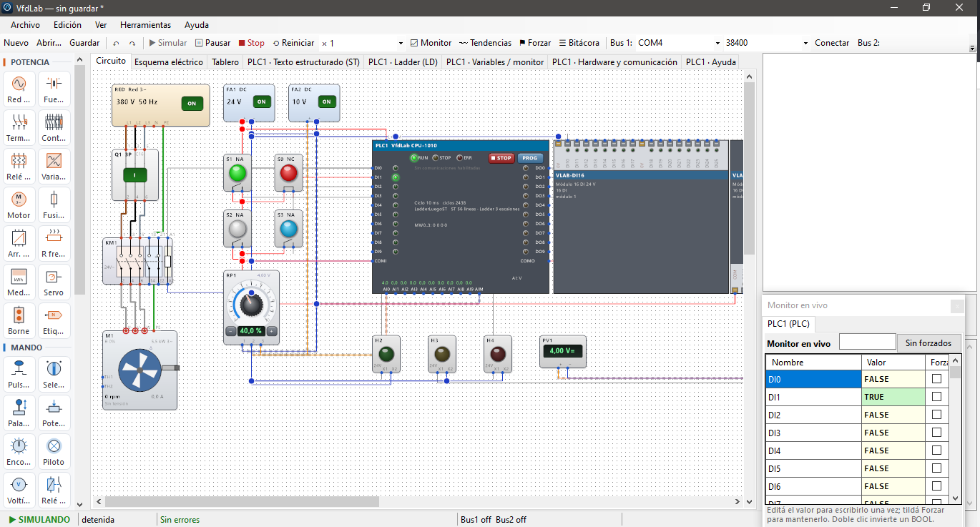Toggle the ON switch of the 380 V RED supply
Screen dimensions: 980x527
pyautogui.click(x=192, y=103)
